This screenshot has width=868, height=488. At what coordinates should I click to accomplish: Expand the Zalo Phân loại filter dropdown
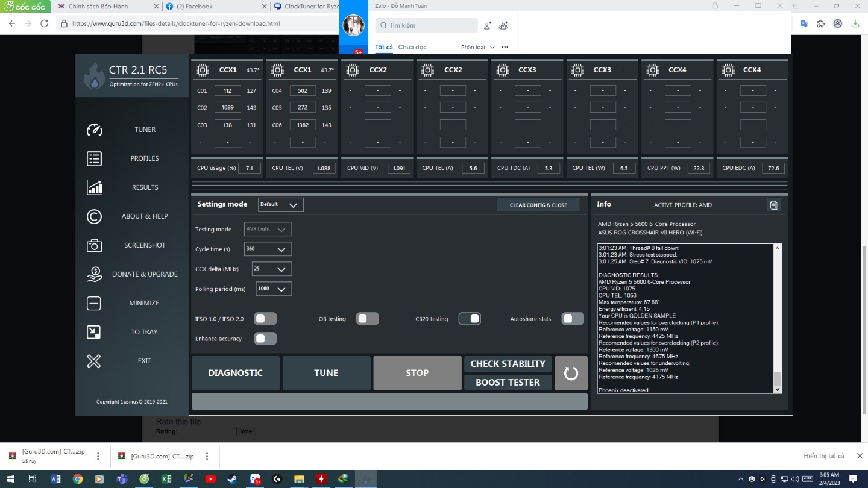coord(478,47)
